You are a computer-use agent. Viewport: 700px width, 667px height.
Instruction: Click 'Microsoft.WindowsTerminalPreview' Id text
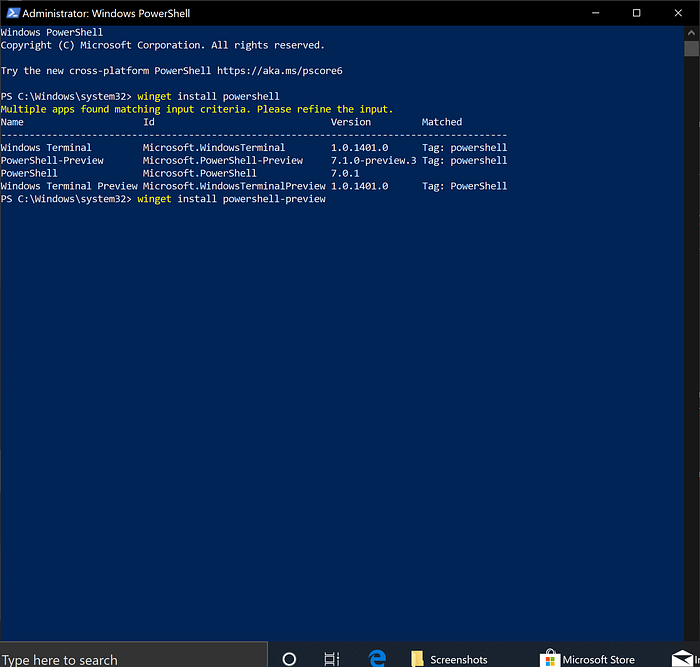click(234, 186)
